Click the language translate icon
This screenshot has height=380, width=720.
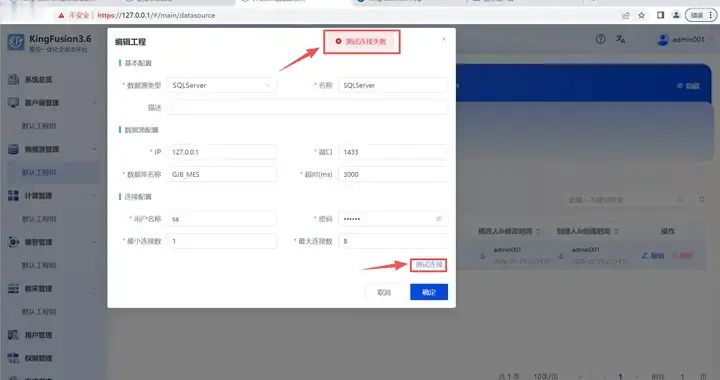click(x=621, y=39)
